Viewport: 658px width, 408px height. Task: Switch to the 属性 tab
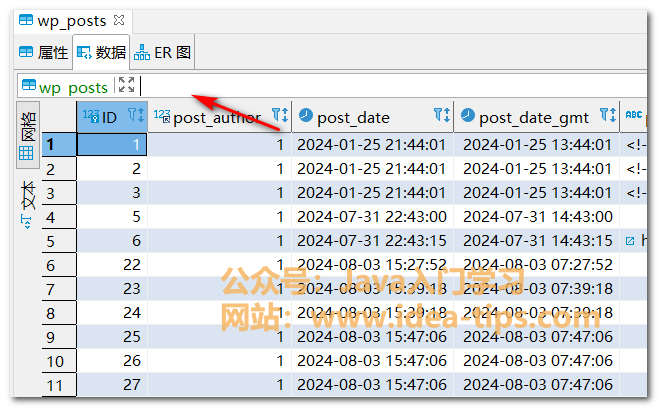pyautogui.click(x=43, y=52)
